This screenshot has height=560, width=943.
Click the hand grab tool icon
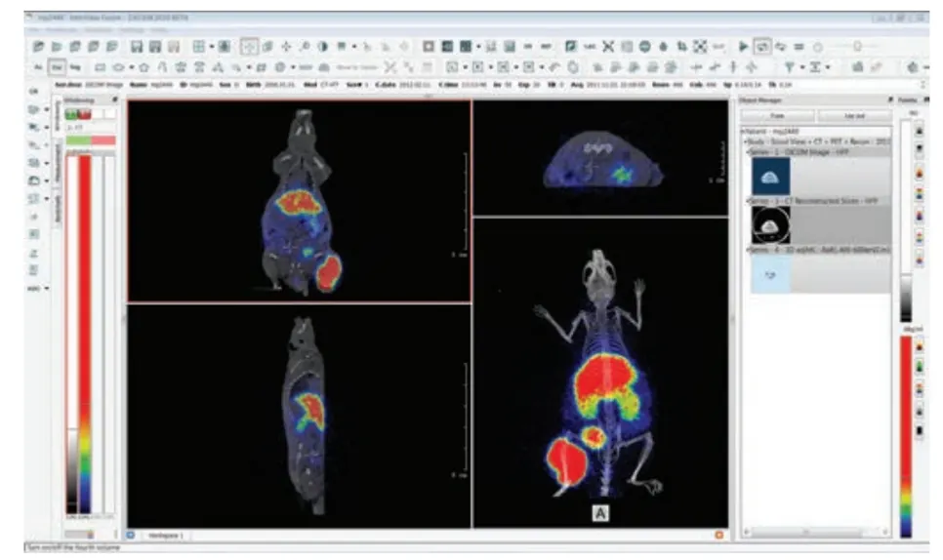click(x=573, y=67)
